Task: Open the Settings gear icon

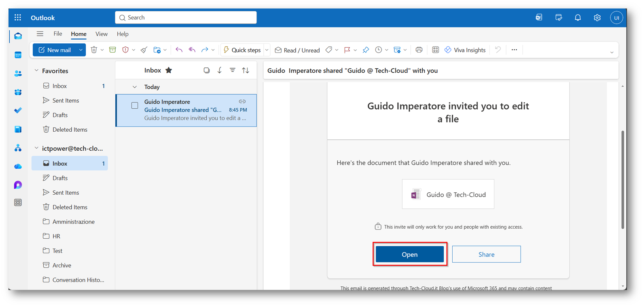Action: click(x=597, y=18)
